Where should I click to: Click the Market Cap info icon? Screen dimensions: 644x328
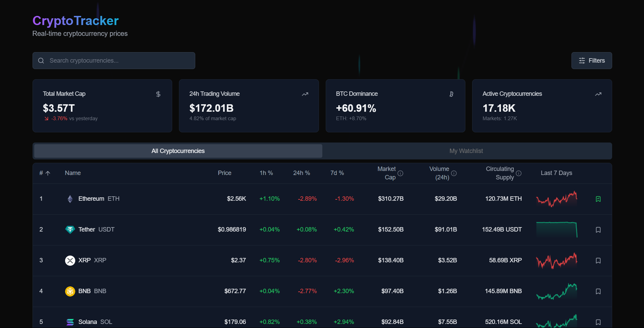(400, 173)
